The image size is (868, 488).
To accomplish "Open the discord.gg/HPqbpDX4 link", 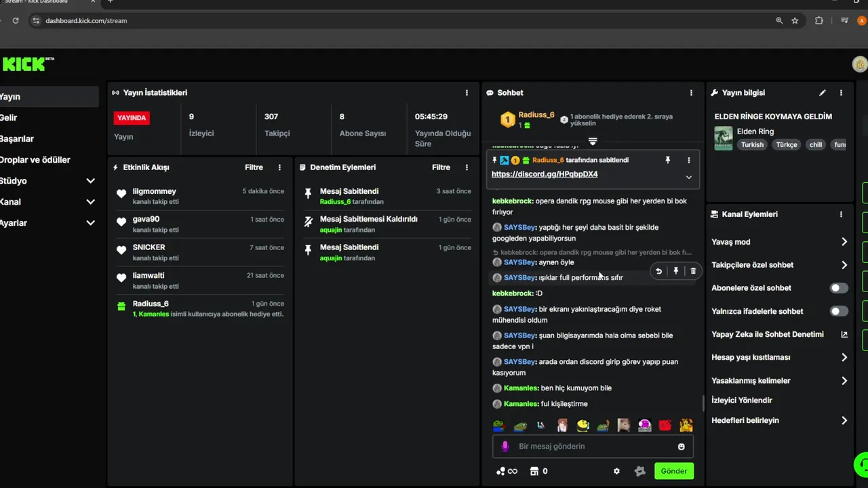I will click(x=545, y=174).
